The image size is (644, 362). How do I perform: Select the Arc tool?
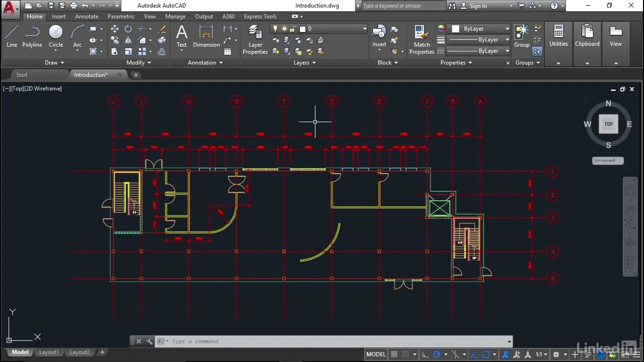click(77, 36)
